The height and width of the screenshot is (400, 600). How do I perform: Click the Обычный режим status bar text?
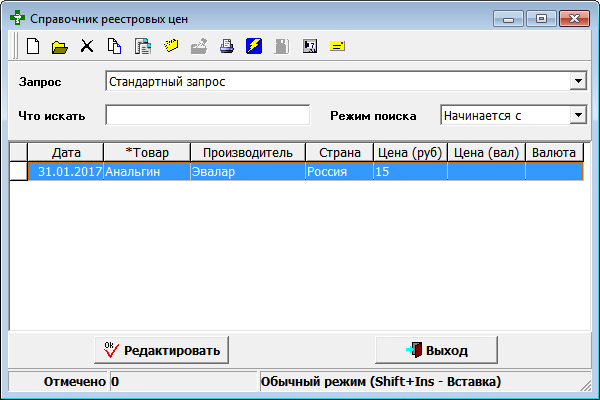point(381,381)
